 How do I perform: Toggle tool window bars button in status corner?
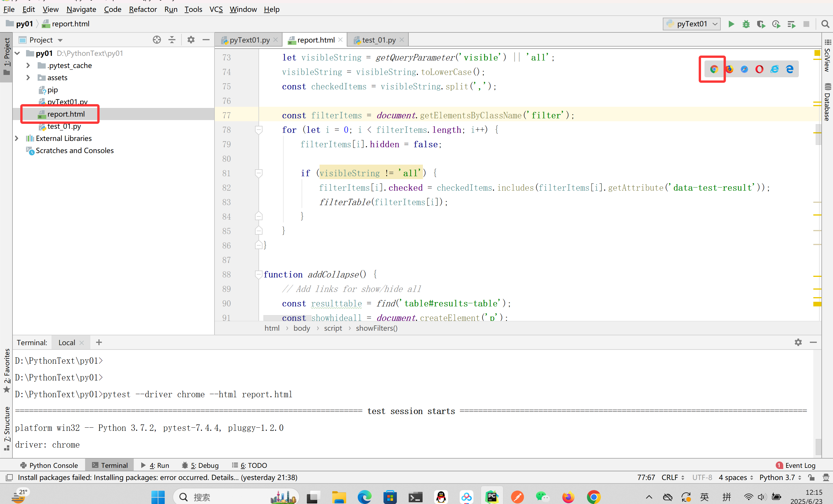(x=9, y=477)
